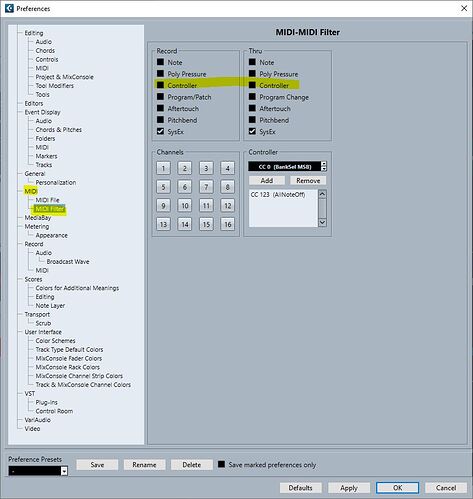Filter MIDI channel 11 button
Screen dimensions: 473x499
click(206, 206)
